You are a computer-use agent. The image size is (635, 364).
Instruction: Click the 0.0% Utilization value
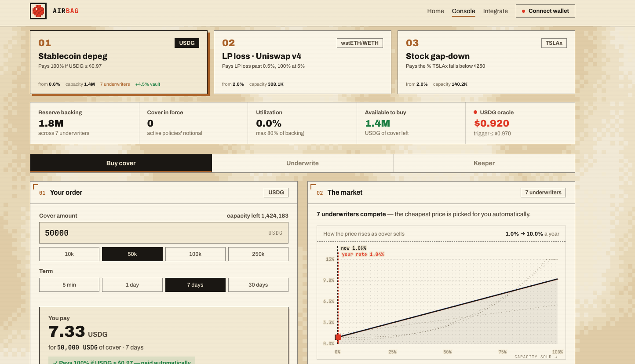click(269, 124)
